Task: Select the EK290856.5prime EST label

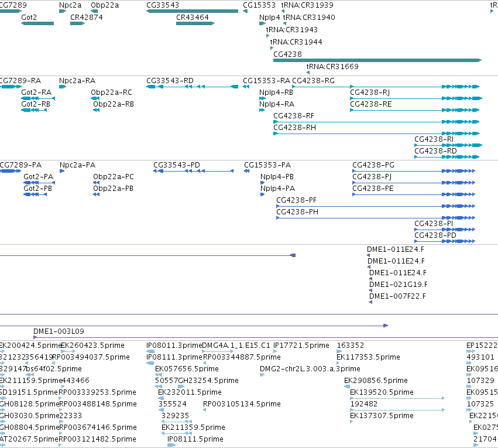Action: (376, 381)
